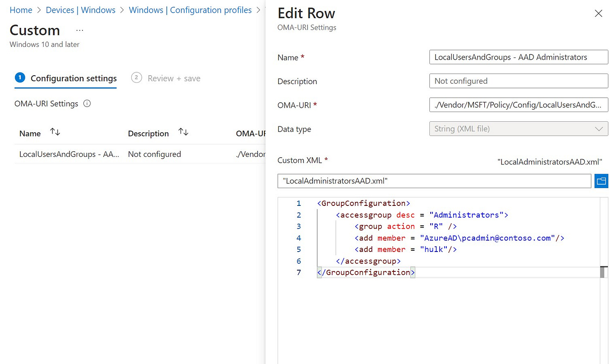Open Windows | Configuration profiles breadcrumb
This screenshot has height=364, width=616.
pos(190,10)
